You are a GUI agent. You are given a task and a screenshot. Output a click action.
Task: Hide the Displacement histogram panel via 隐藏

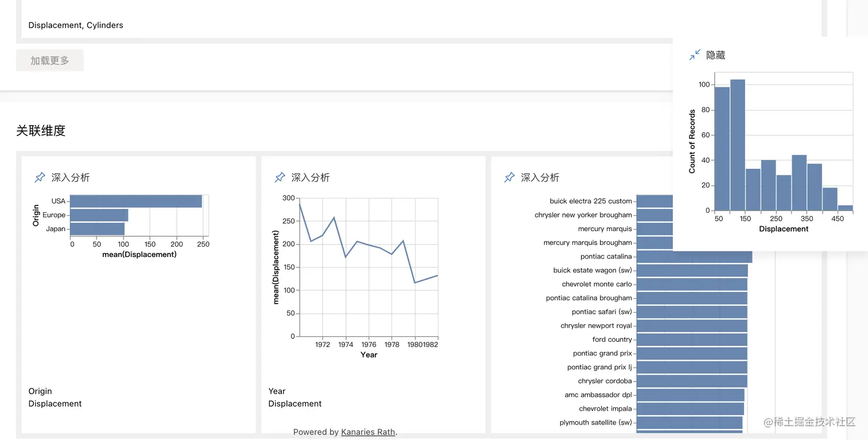pyautogui.click(x=715, y=55)
